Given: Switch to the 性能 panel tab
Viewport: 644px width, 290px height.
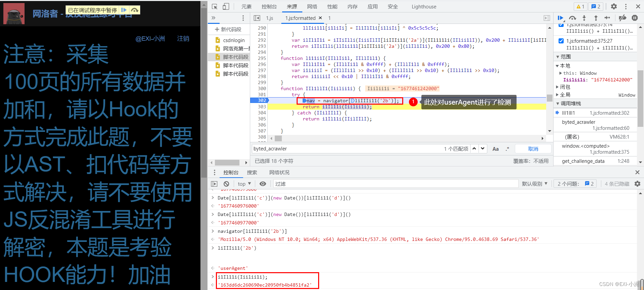Looking at the screenshot, I should 332,6.
